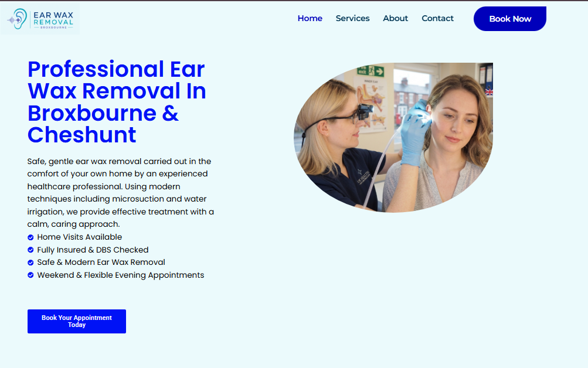Click the ear icon in the logo
The height and width of the screenshot is (368, 588).
point(17,19)
